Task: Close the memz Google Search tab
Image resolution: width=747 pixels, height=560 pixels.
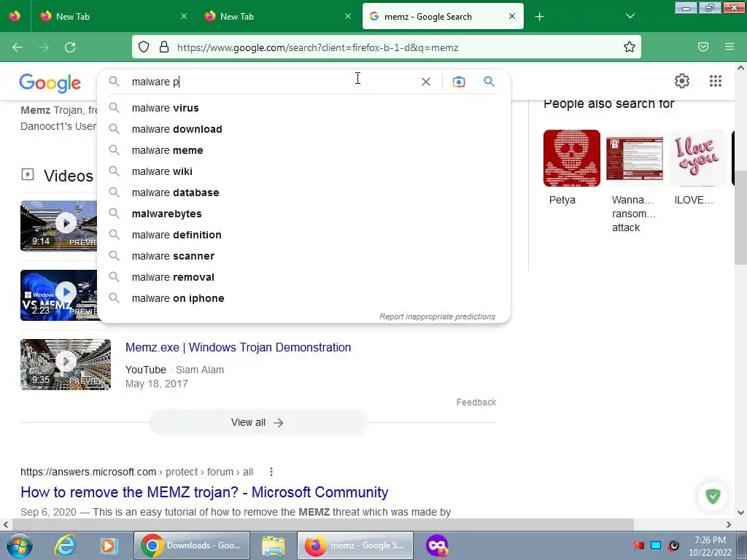Action: point(511,16)
